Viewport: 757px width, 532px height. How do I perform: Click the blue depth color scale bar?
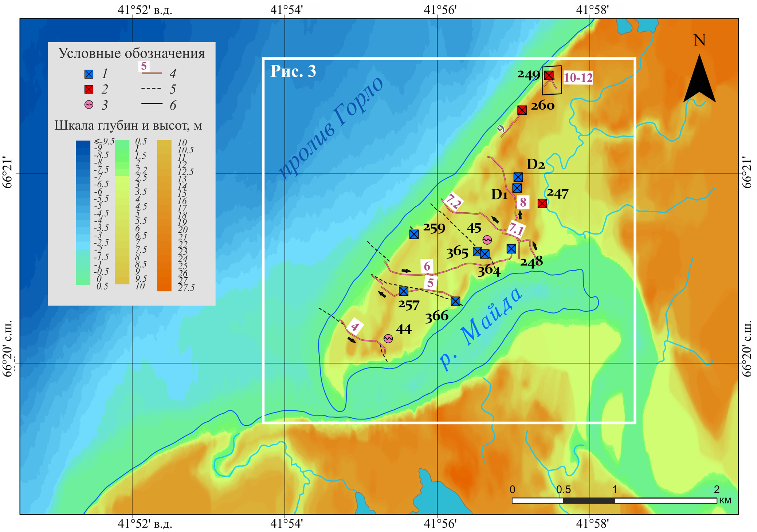[83, 213]
